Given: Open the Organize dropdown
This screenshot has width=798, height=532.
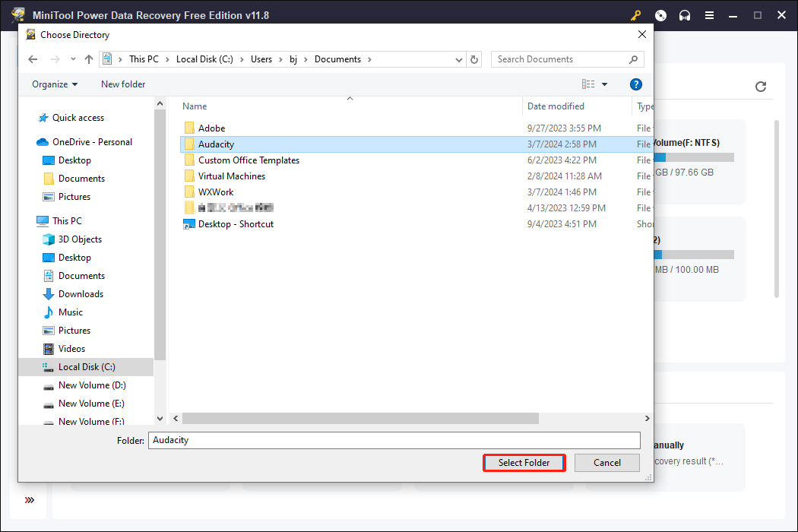Looking at the screenshot, I should [52, 84].
